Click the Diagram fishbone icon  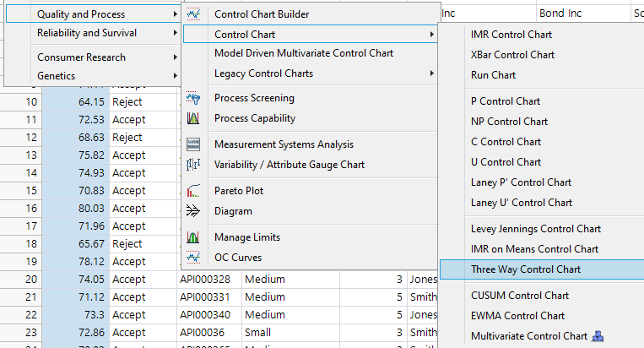193,211
